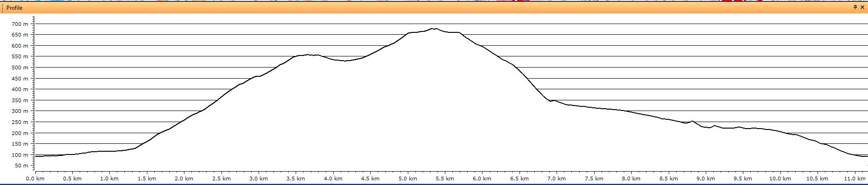Click the 200 m elevation label

pyautogui.click(x=19, y=133)
